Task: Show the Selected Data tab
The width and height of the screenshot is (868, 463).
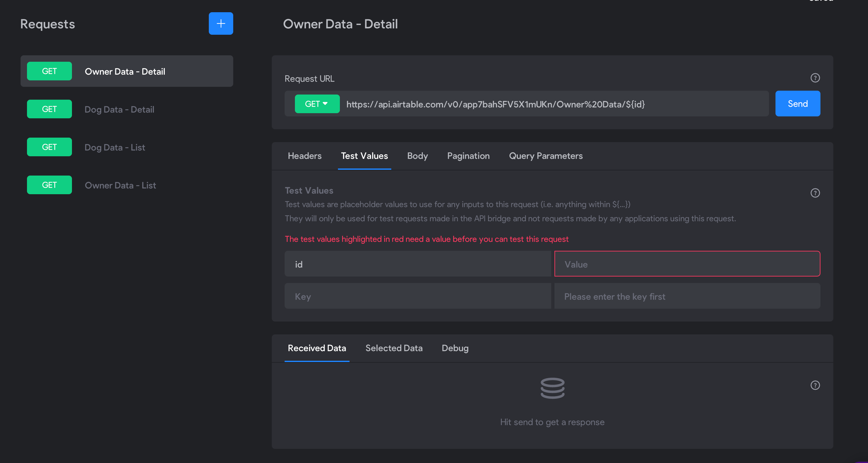Action: pos(394,348)
